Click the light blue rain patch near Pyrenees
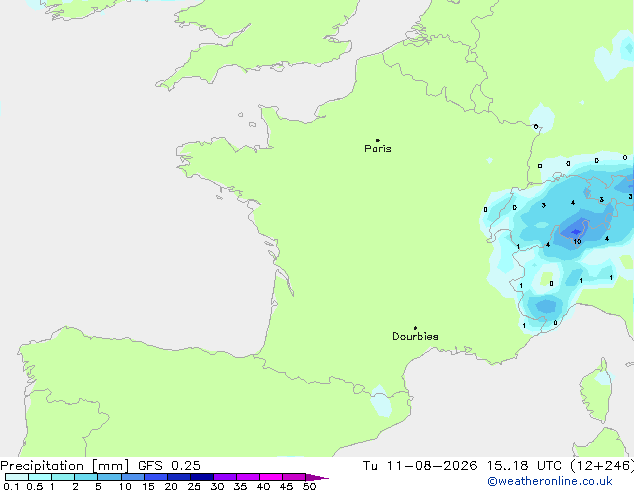Image resolution: width=634 pixels, height=490 pixels. (x=381, y=401)
